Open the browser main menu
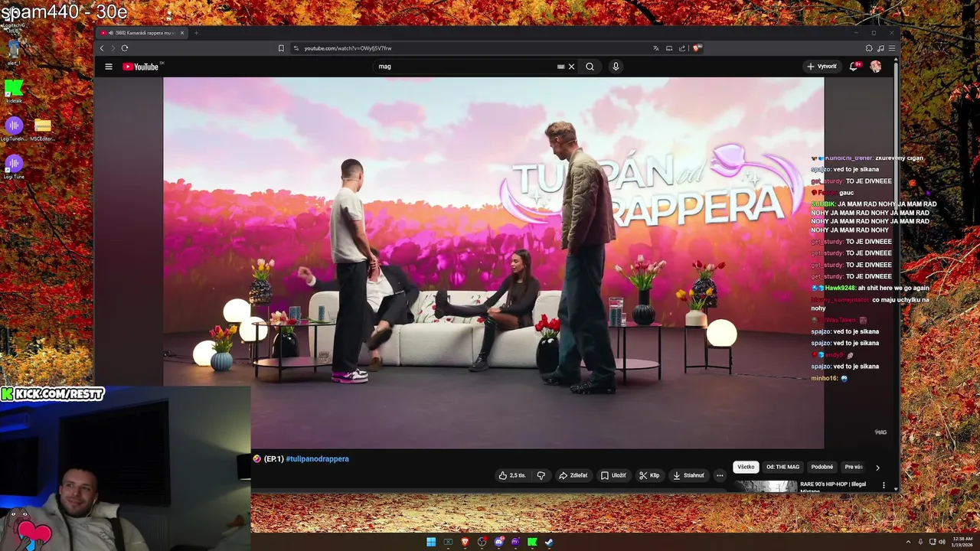 click(x=892, y=48)
